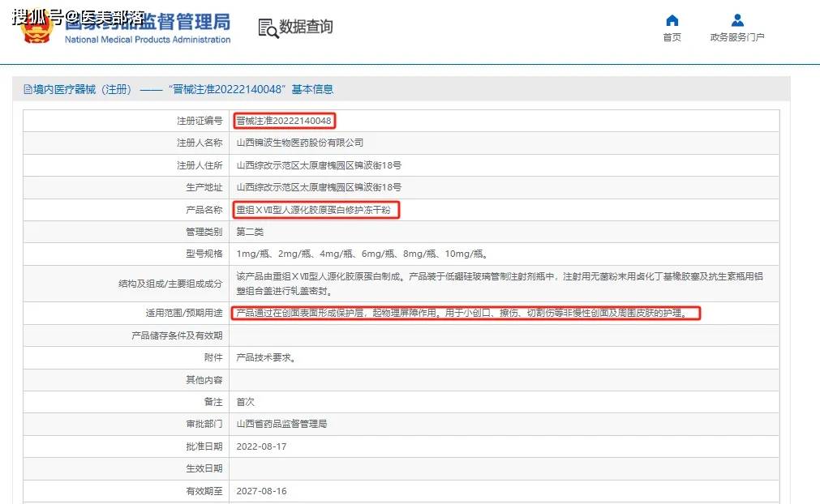Click the 型号规格 value starting with 1mg/瓶
The height and width of the screenshot is (504, 820).
click(361, 254)
